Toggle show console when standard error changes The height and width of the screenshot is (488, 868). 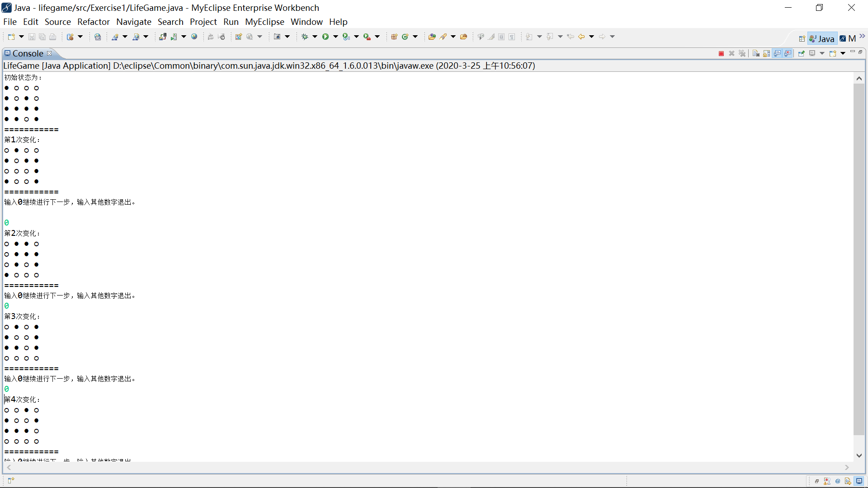[x=788, y=53]
